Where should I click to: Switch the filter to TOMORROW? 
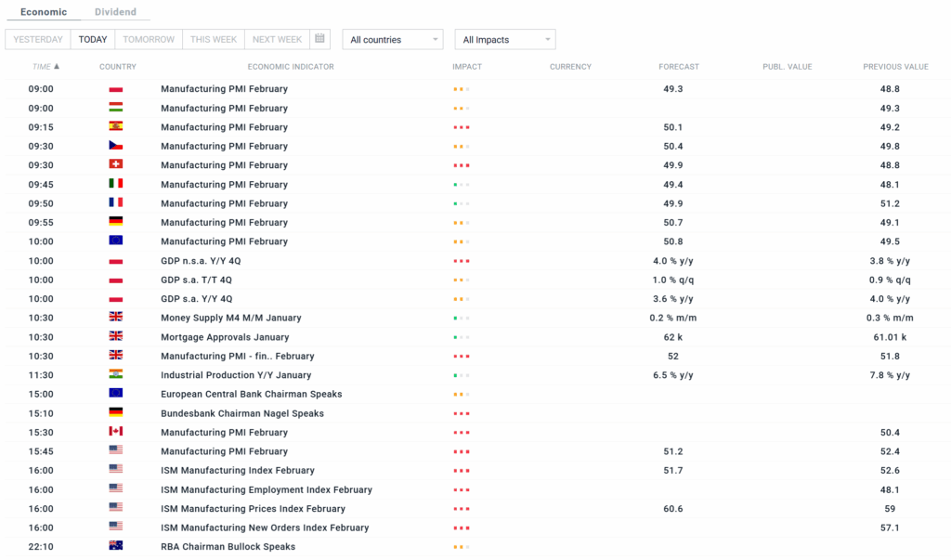[149, 40]
